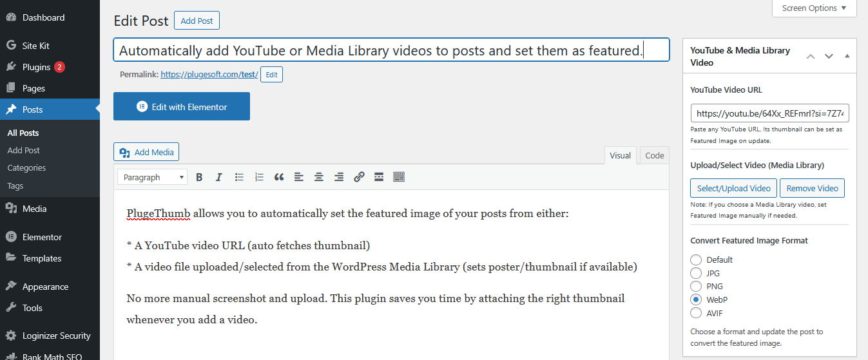This screenshot has height=360, width=868.
Task: Click into the YouTube Video URL field
Action: pos(770,113)
